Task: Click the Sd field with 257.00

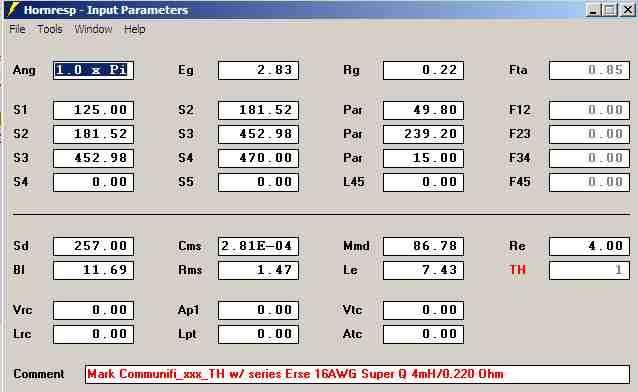Action: point(93,246)
